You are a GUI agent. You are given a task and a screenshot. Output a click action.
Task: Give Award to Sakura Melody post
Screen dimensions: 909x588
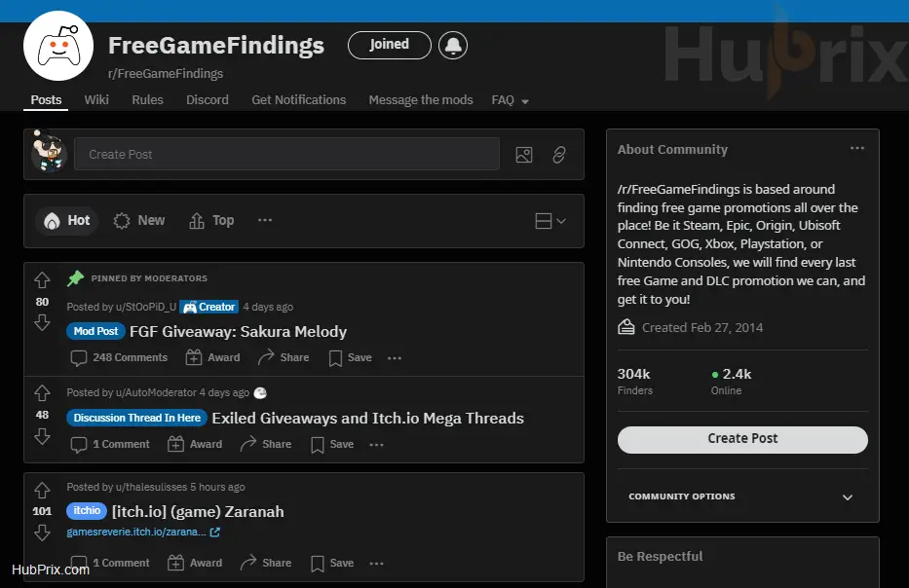212,357
